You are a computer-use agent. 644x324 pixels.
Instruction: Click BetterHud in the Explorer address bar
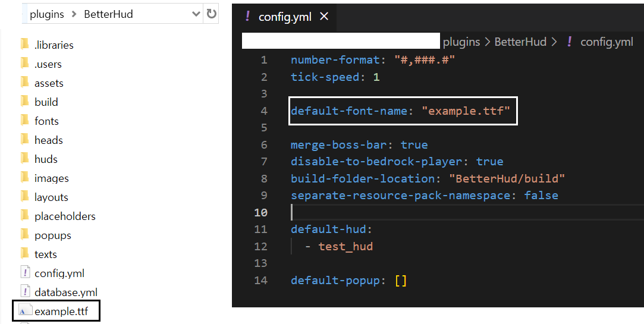tap(108, 14)
